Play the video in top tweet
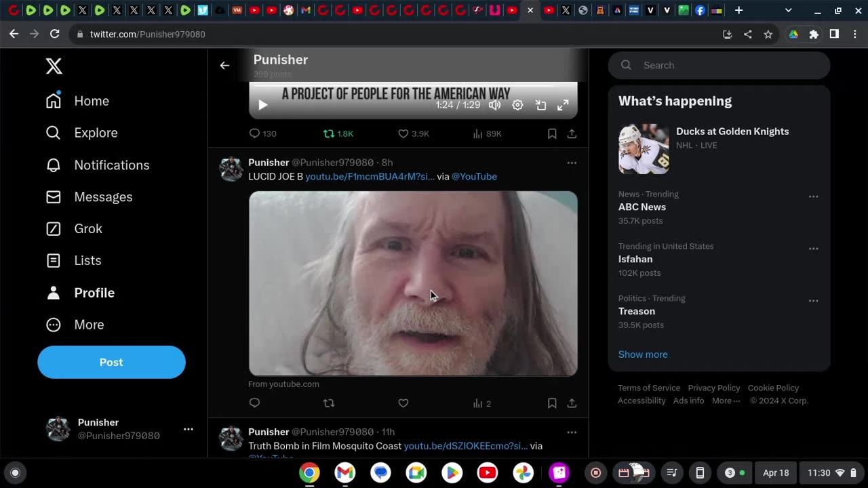 coord(263,105)
